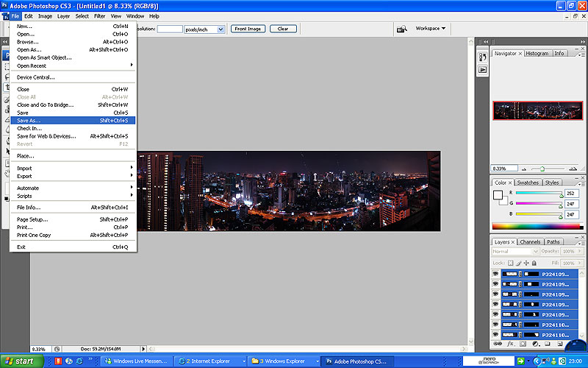Click Navigator zoom percentage field
Image resolution: width=588 pixels, height=368 pixels.
click(504, 169)
